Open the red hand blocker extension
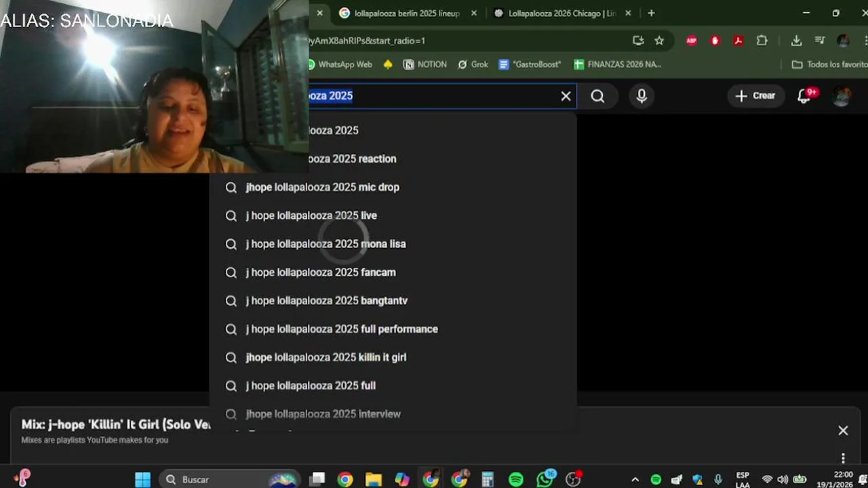The width and height of the screenshot is (868, 488). pos(715,41)
